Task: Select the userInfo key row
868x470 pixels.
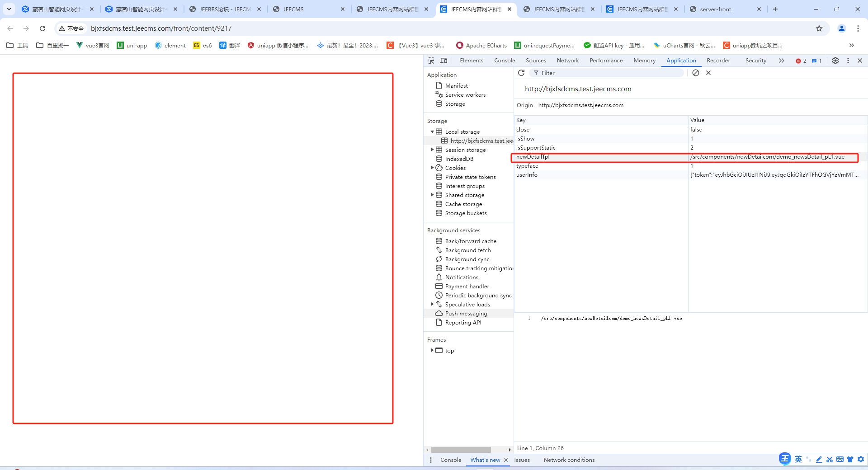Action: coord(691,175)
